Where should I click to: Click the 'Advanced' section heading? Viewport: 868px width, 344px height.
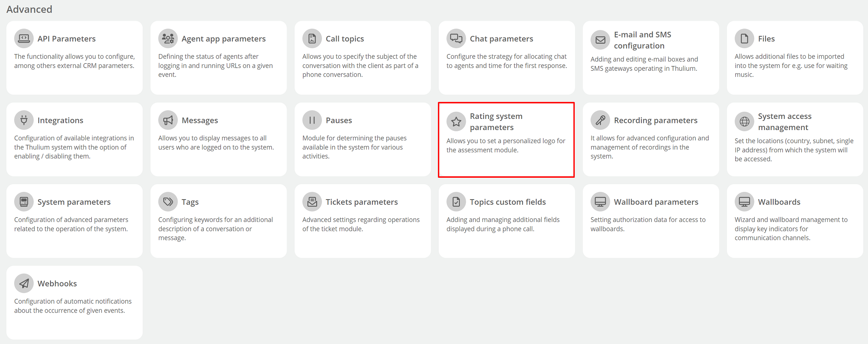29,9
